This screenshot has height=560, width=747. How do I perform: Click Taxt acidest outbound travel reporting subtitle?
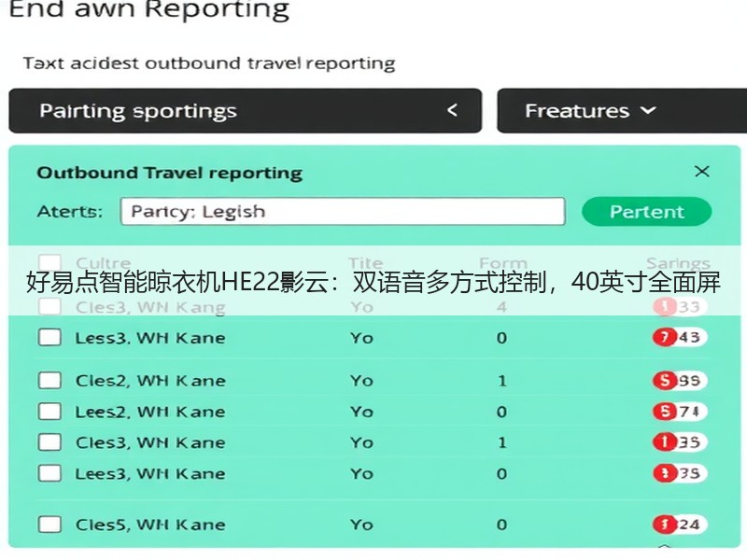pyautogui.click(x=209, y=63)
